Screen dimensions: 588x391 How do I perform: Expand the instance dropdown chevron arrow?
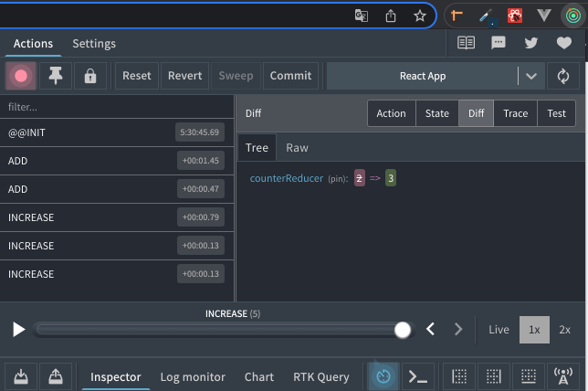pos(531,76)
